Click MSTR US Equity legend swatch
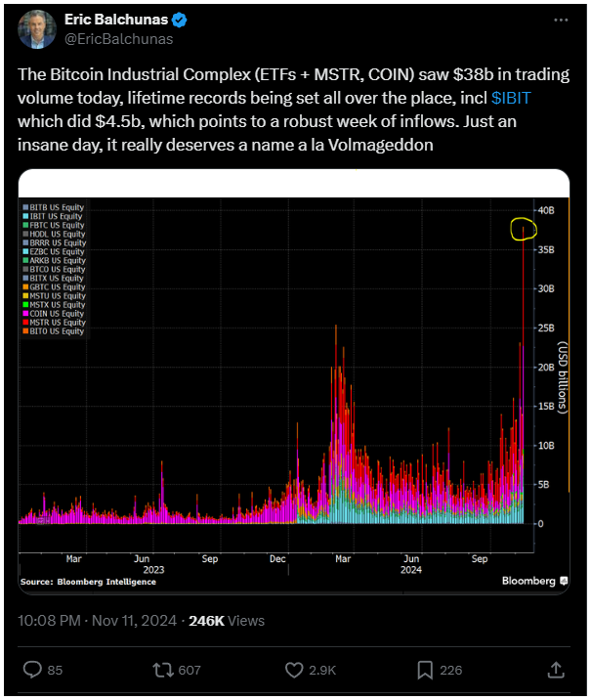591x700 pixels. (x=25, y=323)
